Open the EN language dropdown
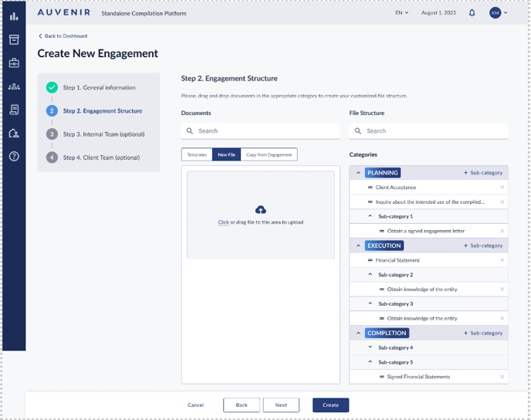The image size is (531, 420). (x=401, y=13)
